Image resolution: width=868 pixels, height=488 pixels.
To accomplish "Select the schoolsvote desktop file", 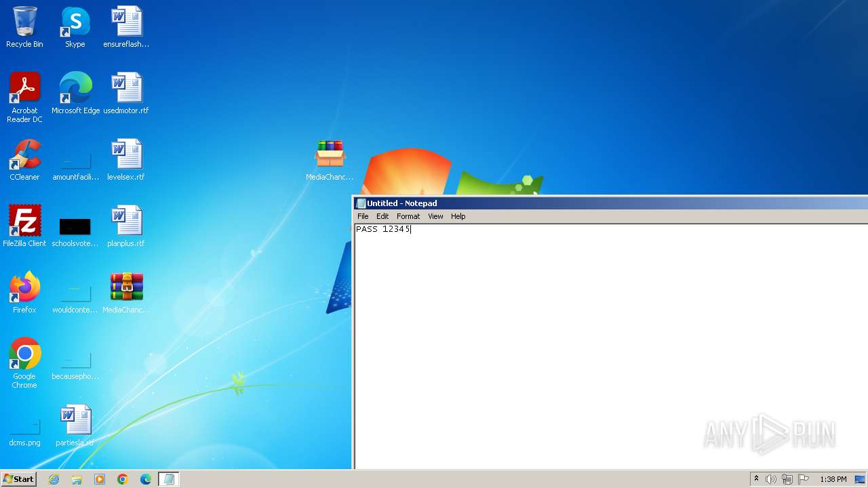I will [75, 232].
